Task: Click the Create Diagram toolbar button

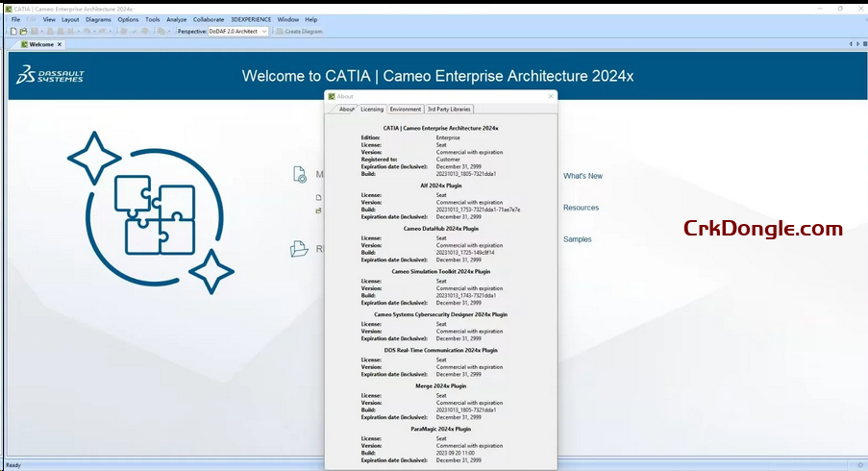Action: 300,32
